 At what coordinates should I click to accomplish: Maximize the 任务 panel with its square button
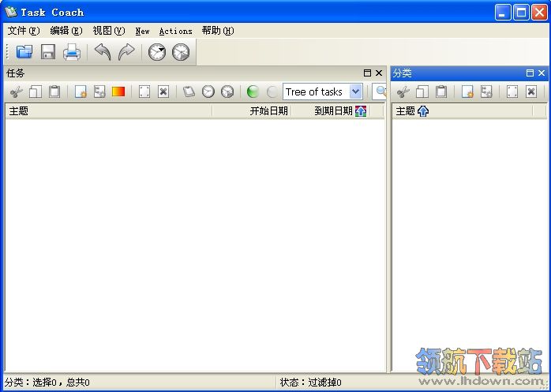click(x=367, y=73)
